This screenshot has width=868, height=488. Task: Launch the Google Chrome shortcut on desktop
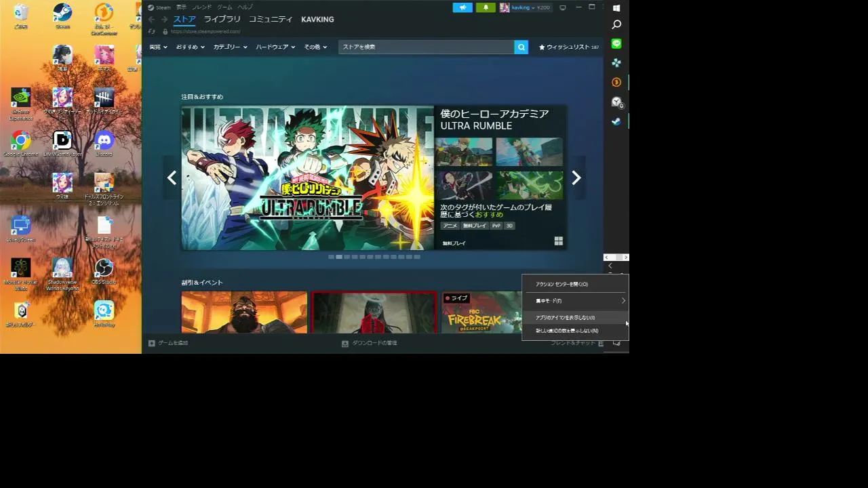[x=21, y=144]
